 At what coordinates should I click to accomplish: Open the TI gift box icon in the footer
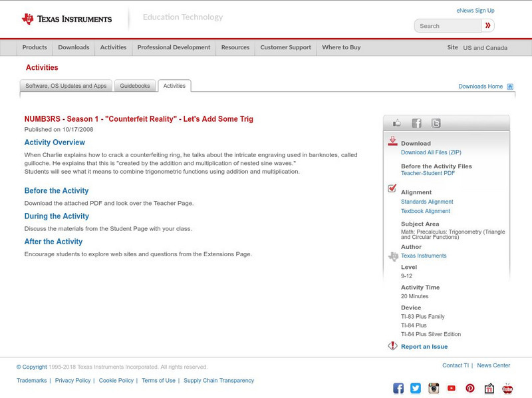489,388
